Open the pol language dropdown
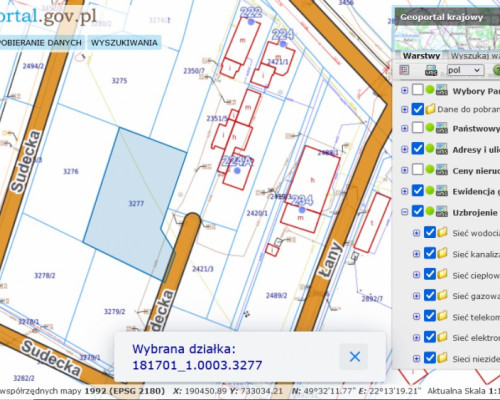 [x=465, y=70]
